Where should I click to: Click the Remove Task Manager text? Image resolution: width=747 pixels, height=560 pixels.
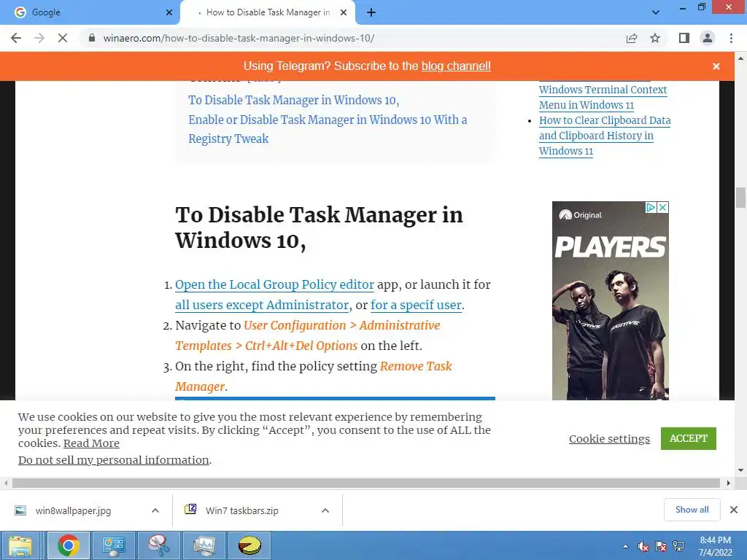(314, 376)
